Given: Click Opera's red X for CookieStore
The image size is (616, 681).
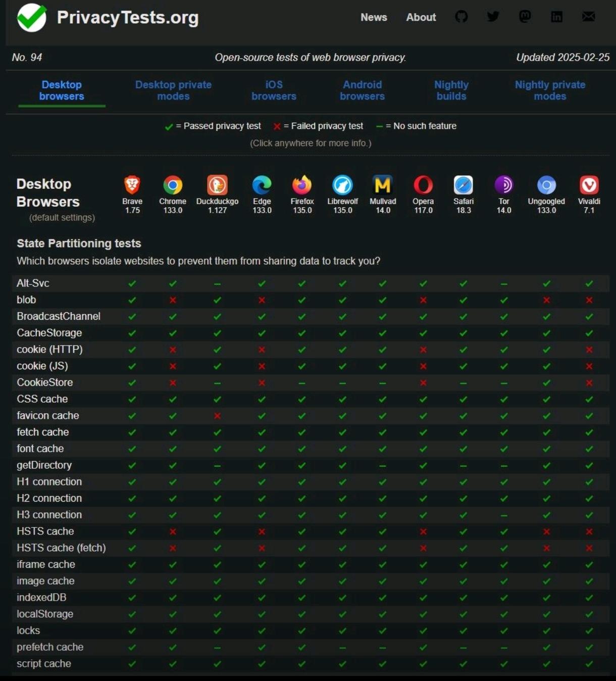Looking at the screenshot, I should click(423, 383).
